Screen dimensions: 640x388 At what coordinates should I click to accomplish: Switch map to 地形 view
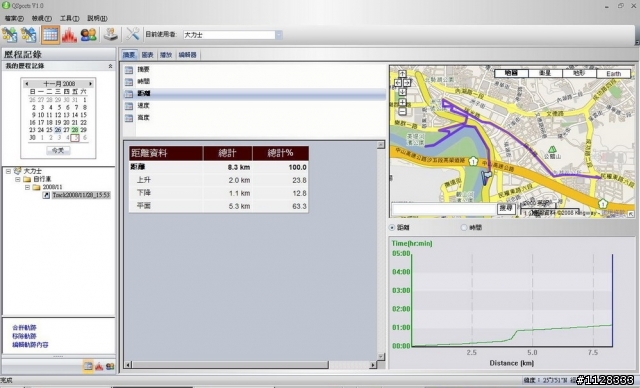[x=579, y=73]
